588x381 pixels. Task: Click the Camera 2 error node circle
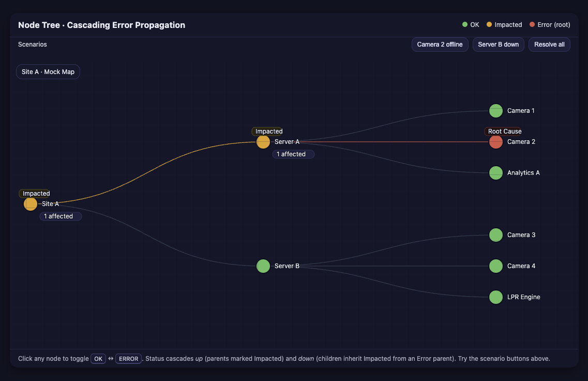495,141
